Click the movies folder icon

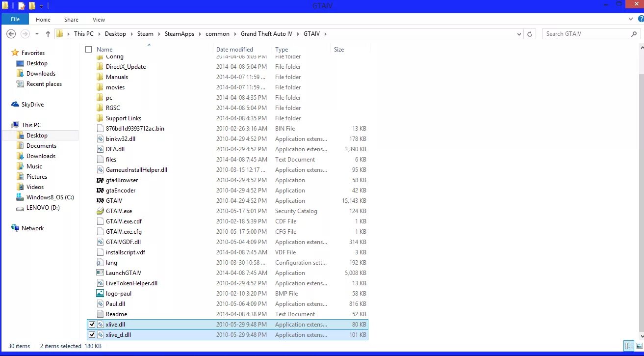(101, 87)
